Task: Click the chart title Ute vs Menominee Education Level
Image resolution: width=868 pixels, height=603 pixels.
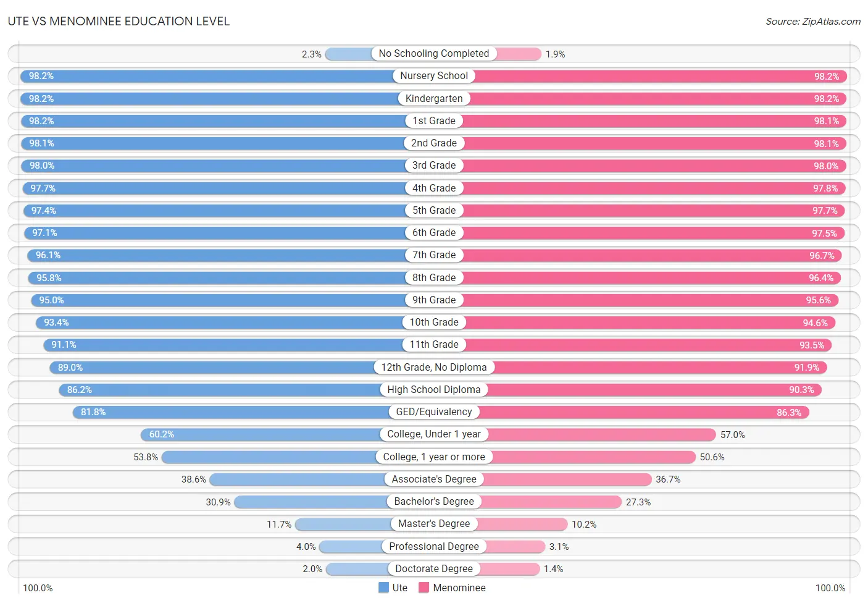Action: point(119,21)
